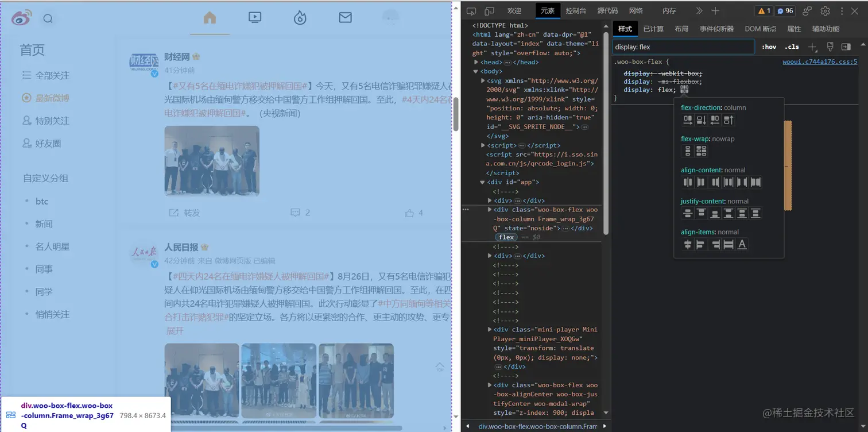Screen dimensions: 868x432
Task: Open 全部关注 in the Weibo sidebar
Action: [52, 75]
